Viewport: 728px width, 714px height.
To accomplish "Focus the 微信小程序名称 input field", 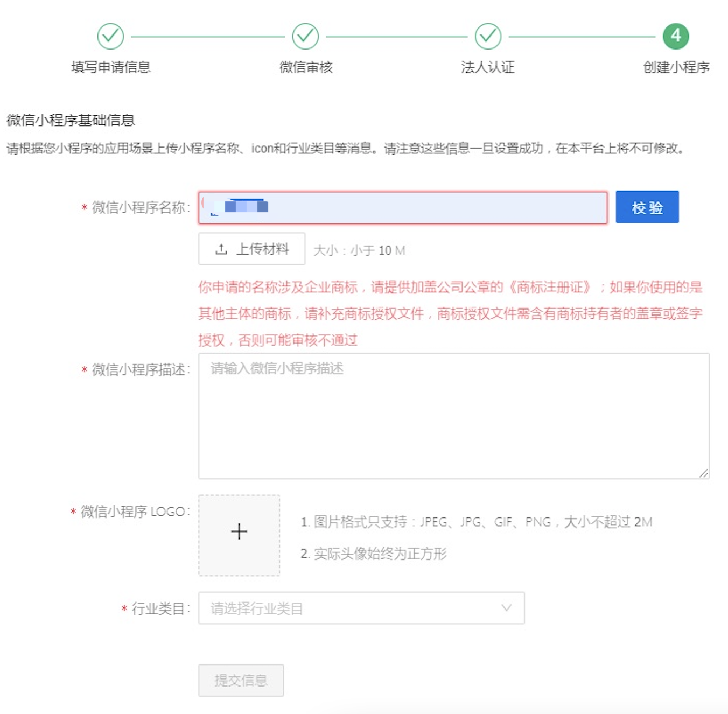I will 403,207.
